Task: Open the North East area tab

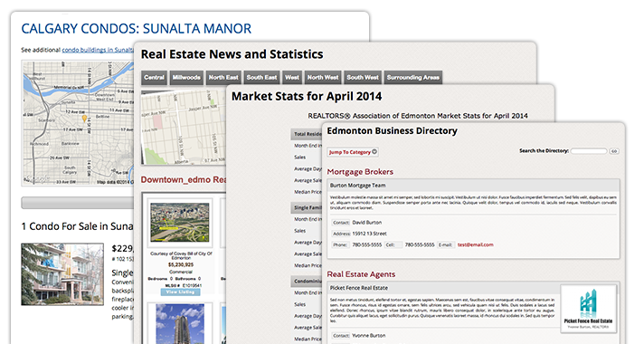Action: [223, 77]
